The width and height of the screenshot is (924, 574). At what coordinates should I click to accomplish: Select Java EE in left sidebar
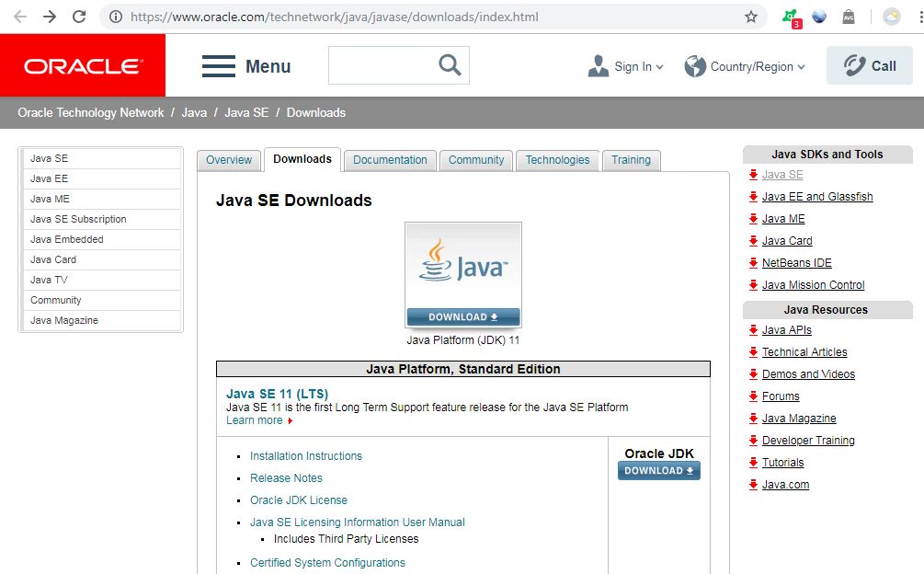(x=101, y=178)
